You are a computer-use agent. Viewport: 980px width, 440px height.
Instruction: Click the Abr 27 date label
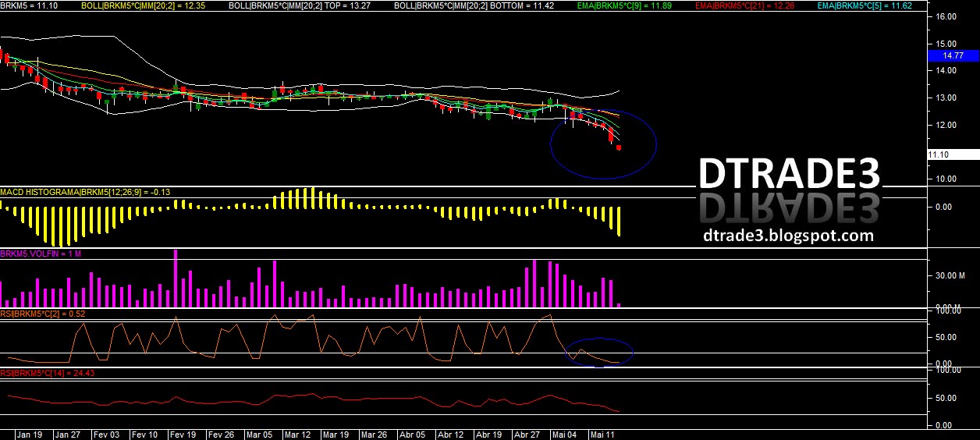point(527,434)
